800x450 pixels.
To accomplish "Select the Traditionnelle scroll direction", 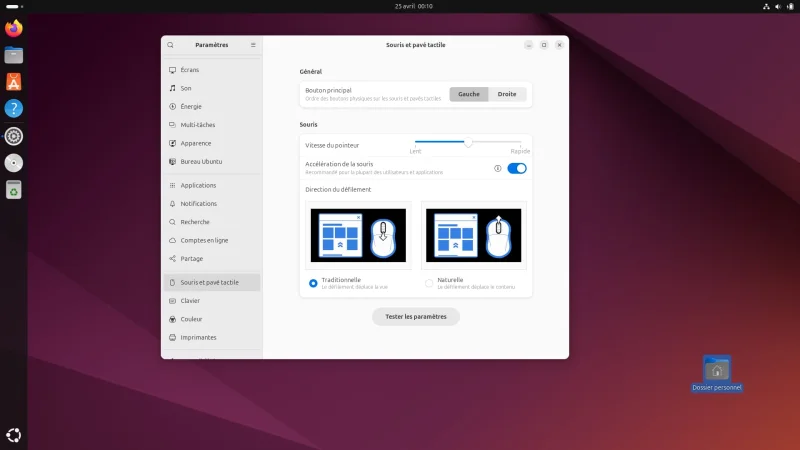I will tap(313, 283).
